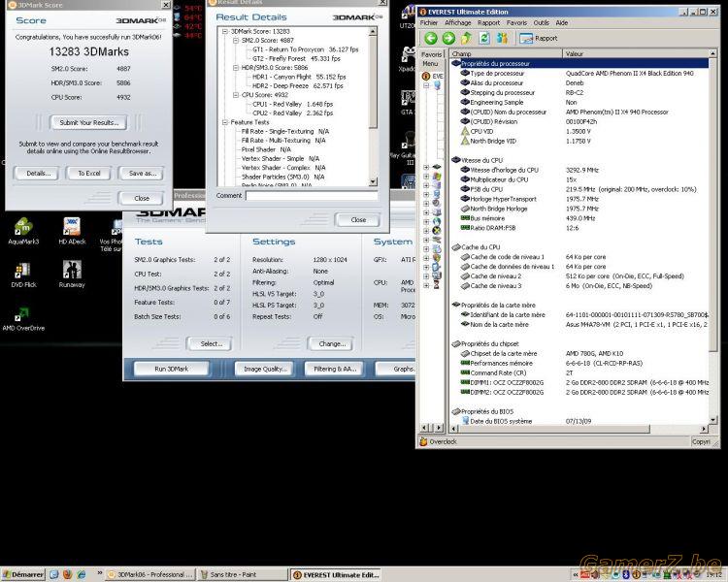Viewport: 728px width, 582px height.
Task: Open Filtering & AA... in 3DMark06
Action: pos(334,369)
